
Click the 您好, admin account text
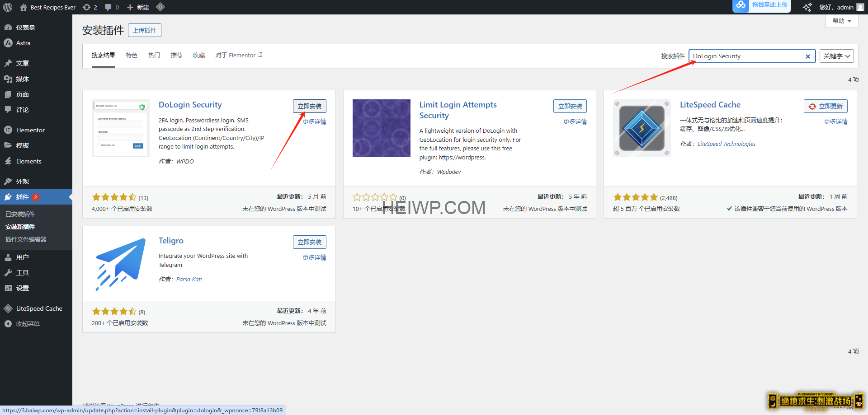[x=836, y=7]
